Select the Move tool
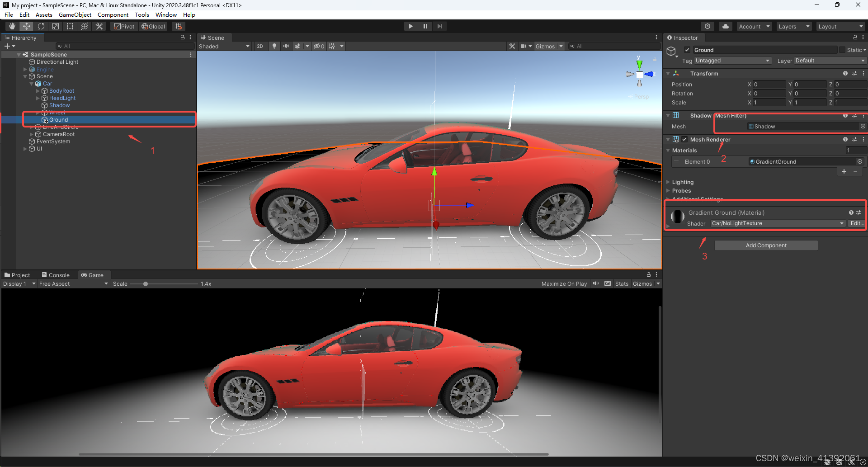 click(x=27, y=26)
